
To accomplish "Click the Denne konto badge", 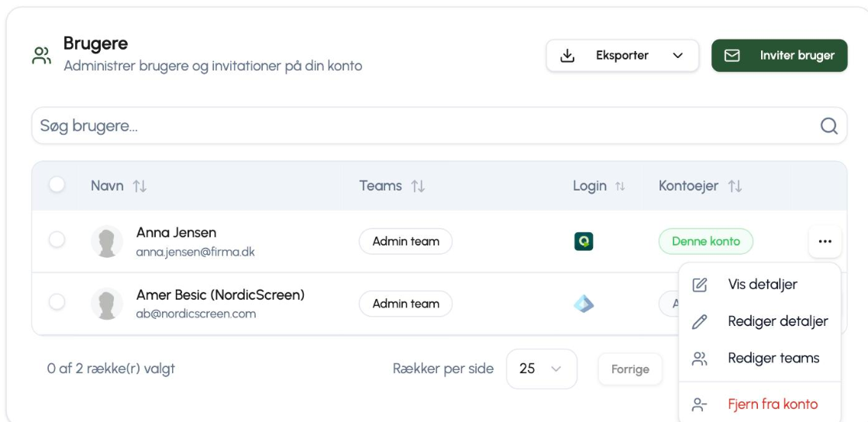I will 706,241.
